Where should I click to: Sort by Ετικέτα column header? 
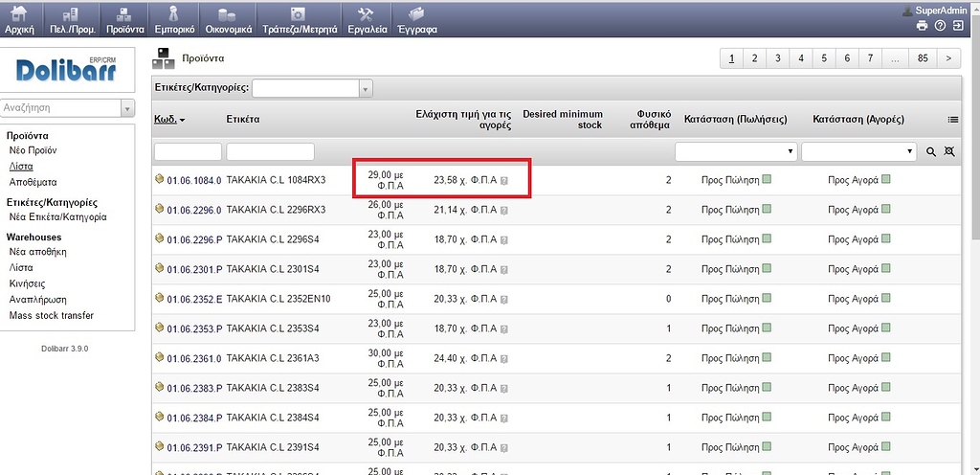click(243, 120)
